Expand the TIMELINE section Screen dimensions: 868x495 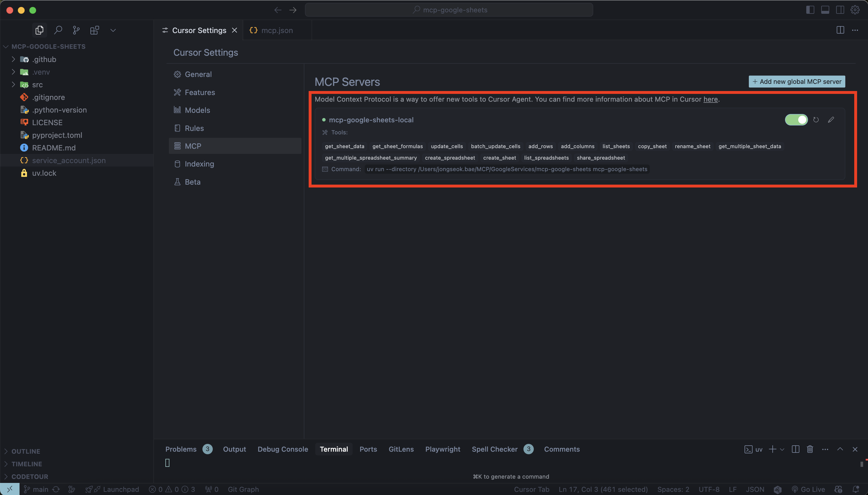pyautogui.click(x=26, y=464)
